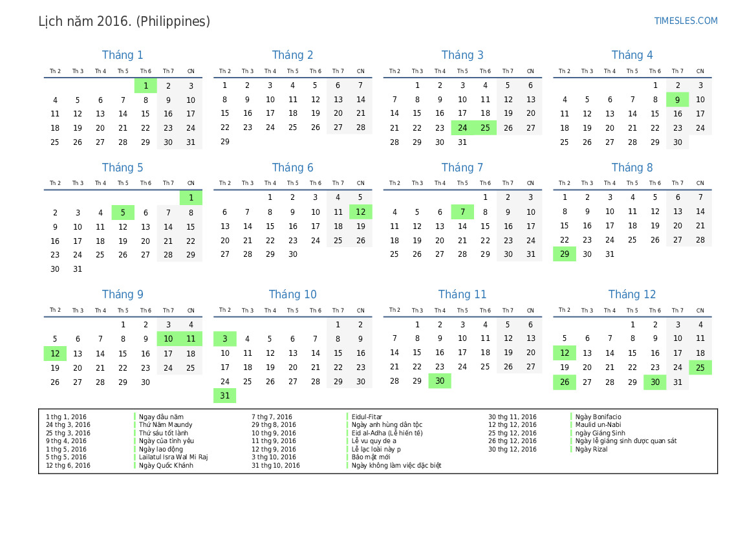
Task: Click highlighted day 7 in Tháng 7
Action: (x=462, y=212)
